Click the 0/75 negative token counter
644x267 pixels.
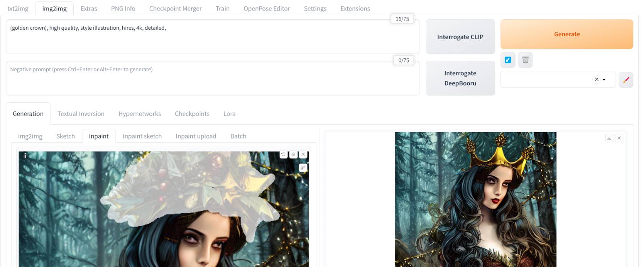[404, 60]
